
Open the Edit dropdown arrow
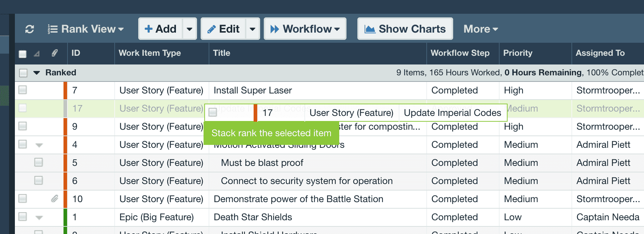(253, 29)
